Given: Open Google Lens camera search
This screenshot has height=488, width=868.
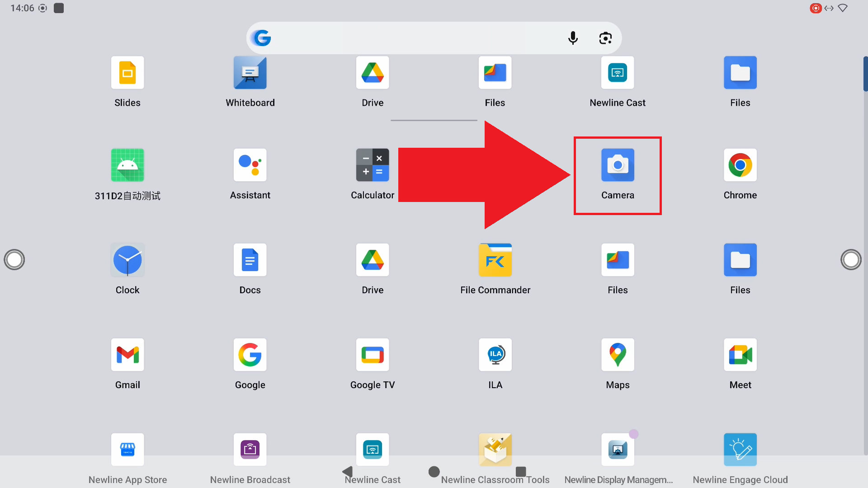Looking at the screenshot, I should pos(605,38).
